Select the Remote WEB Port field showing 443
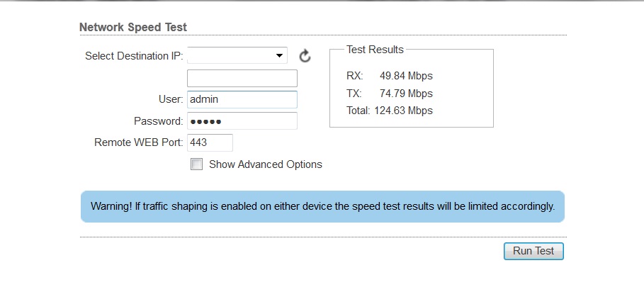The width and height of the screenshot is (644, 292). (x=210, y=142)
